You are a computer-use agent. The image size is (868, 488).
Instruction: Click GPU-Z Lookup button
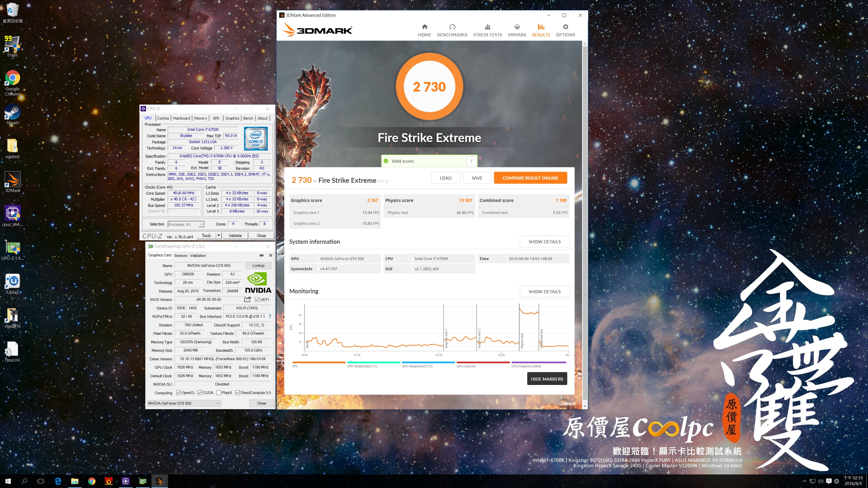(x=258, y=265)
